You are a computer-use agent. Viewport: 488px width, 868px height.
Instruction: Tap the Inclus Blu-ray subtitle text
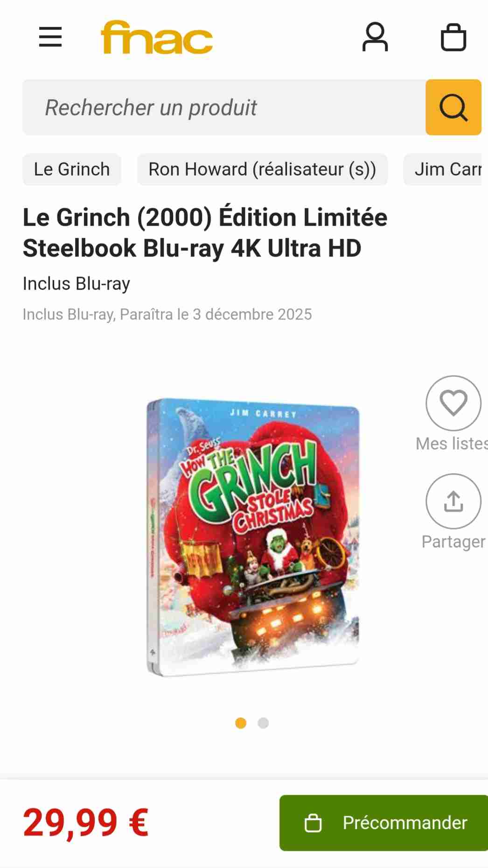77,283
